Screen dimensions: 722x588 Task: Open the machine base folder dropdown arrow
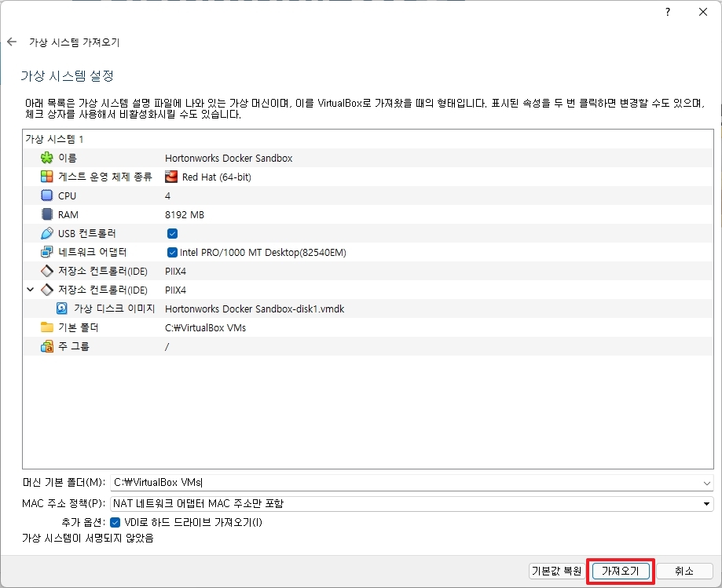click(706, 483)
